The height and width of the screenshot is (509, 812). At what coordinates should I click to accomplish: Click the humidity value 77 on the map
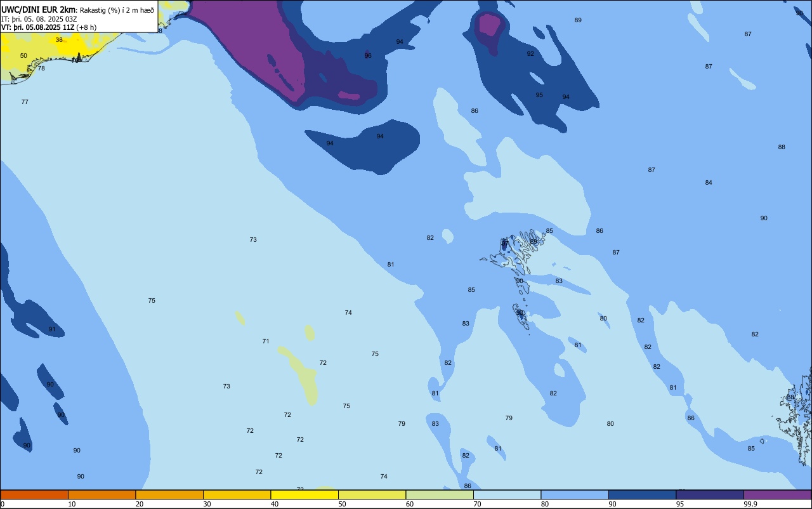tap(25, 102)
